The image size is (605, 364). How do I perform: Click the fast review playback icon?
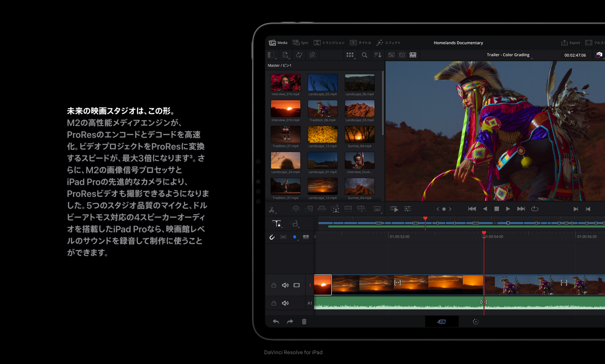(394, 209)
